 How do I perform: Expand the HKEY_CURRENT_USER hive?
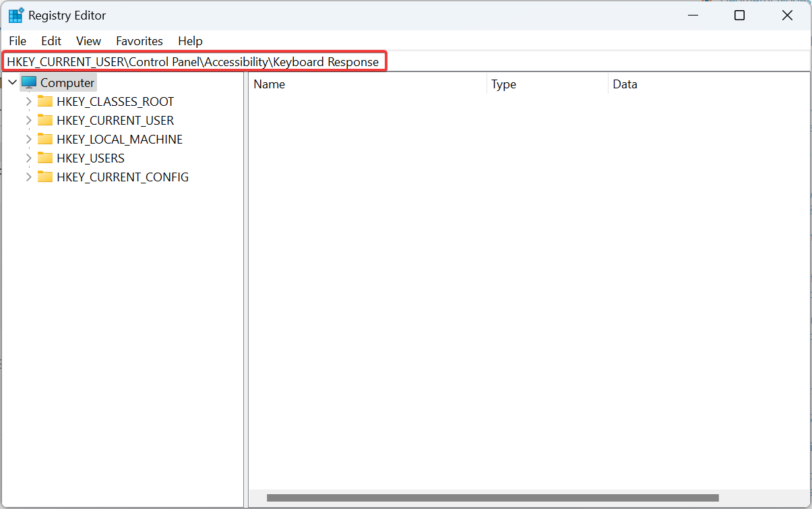coord(28,121)
